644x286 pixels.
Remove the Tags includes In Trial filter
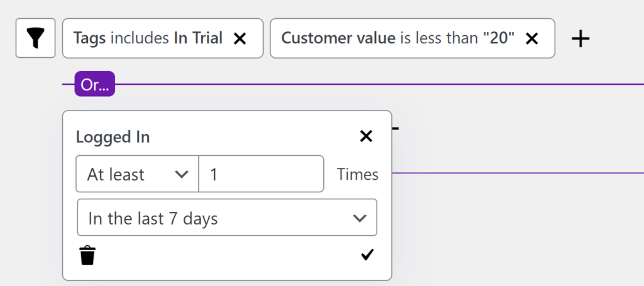[x=240, y=38]
